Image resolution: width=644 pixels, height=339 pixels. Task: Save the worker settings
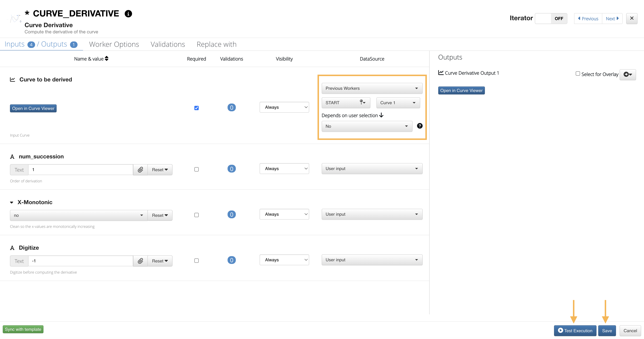[607, 331]
